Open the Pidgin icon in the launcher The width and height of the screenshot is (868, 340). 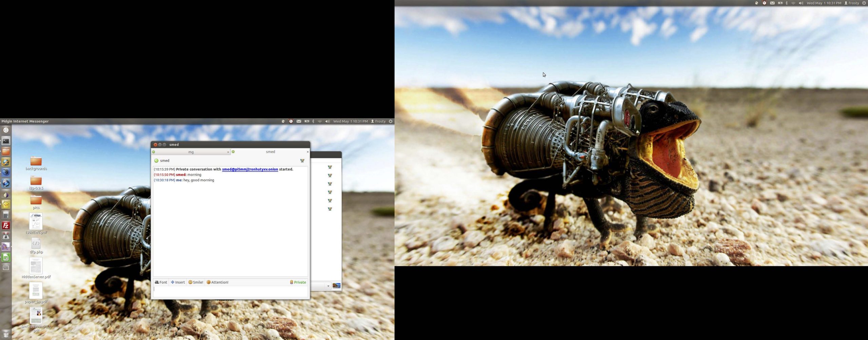point(6,247)
